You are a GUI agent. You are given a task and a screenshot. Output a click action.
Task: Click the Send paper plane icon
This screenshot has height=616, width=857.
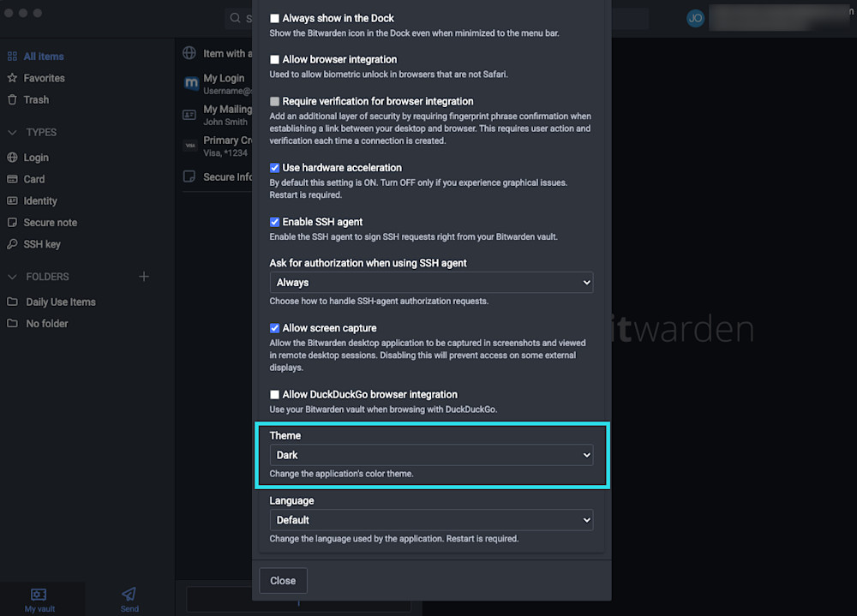pyautogui.click(x=129, y=594)
